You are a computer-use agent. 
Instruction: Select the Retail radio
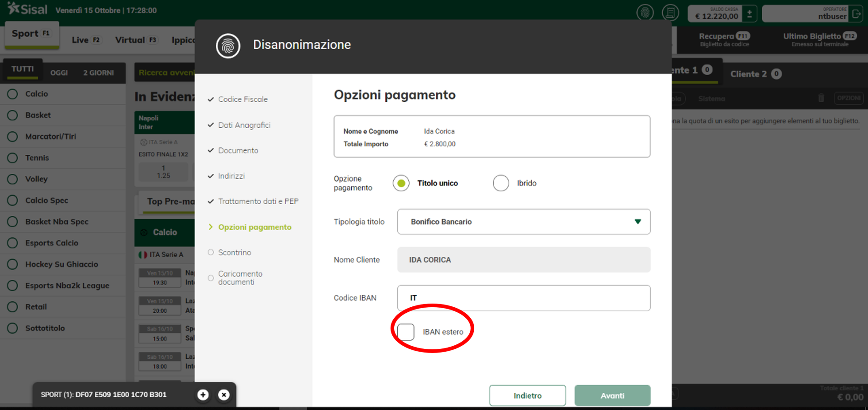tap(13, 306)
